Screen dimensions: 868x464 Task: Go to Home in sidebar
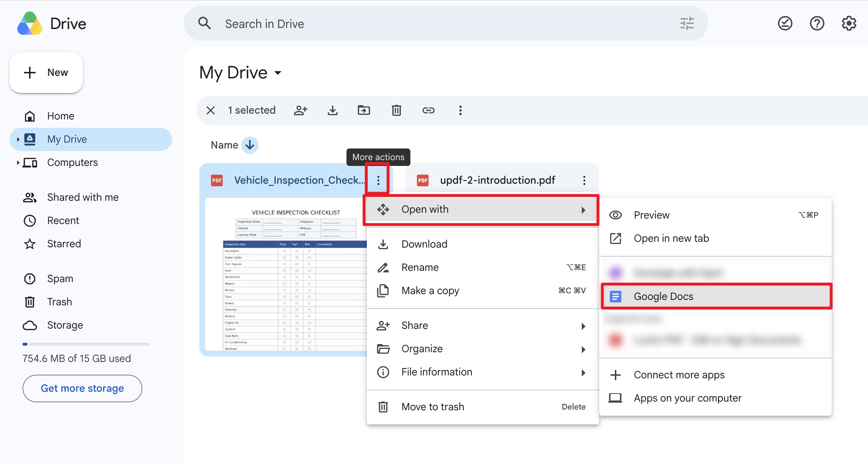(91, 116)
